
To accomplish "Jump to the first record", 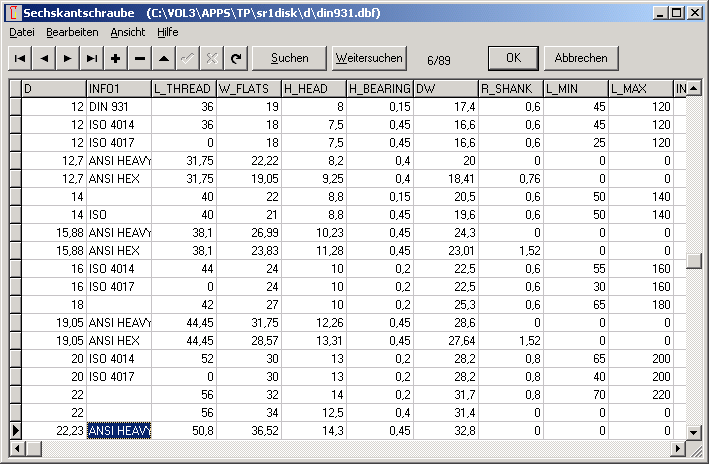I will (x=21, y=58).
